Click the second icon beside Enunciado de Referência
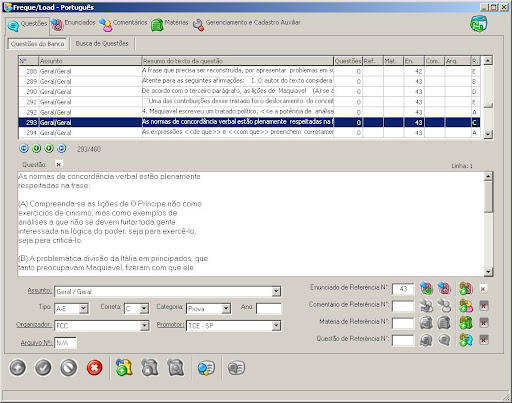The height and width of the screenshot is (403, 512). 444,288
